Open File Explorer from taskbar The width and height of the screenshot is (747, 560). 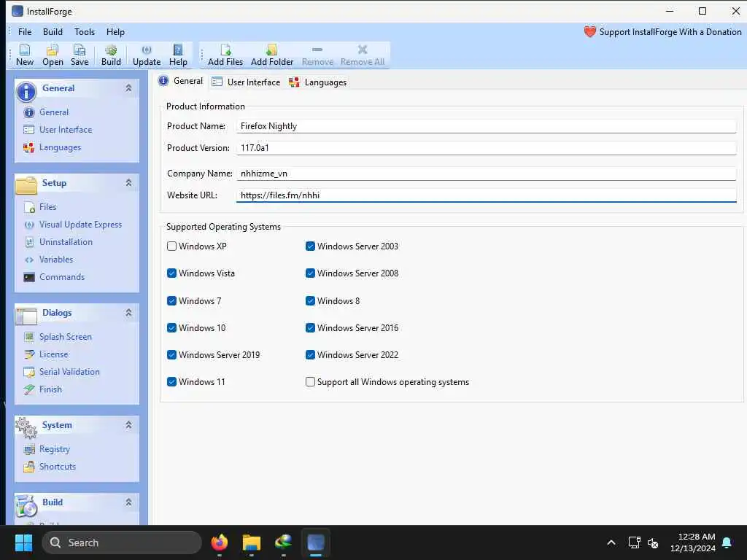252,542
